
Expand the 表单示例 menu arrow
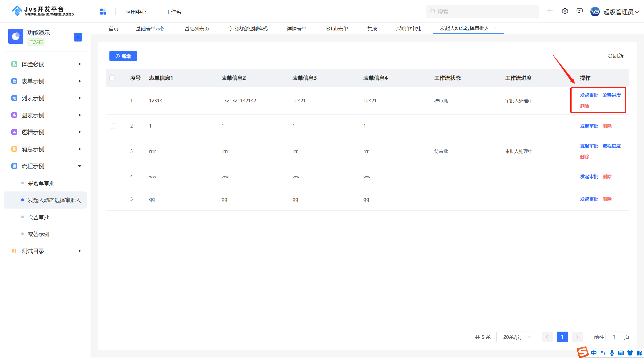(80, 81)
